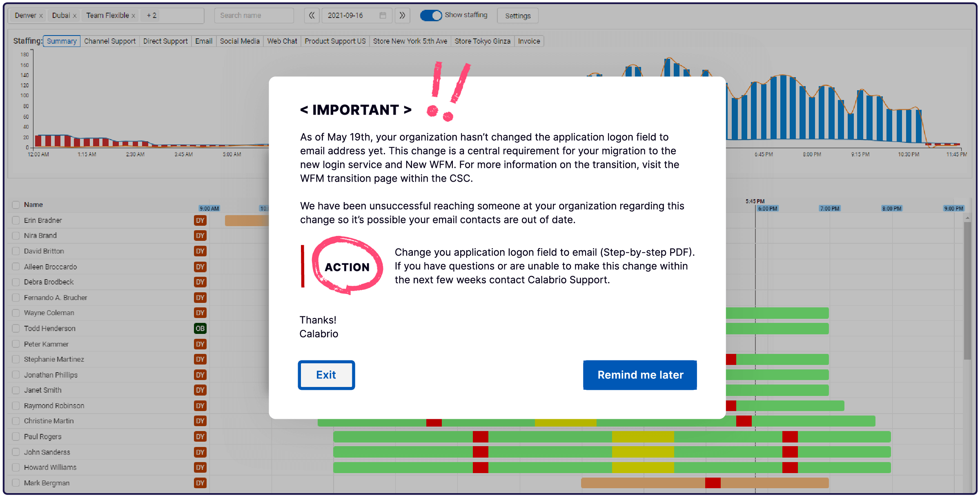The height and width of the screenshot is (498, 980).
Task: Check the select-all Name checkbox
Action: click(x=16, y=205)
